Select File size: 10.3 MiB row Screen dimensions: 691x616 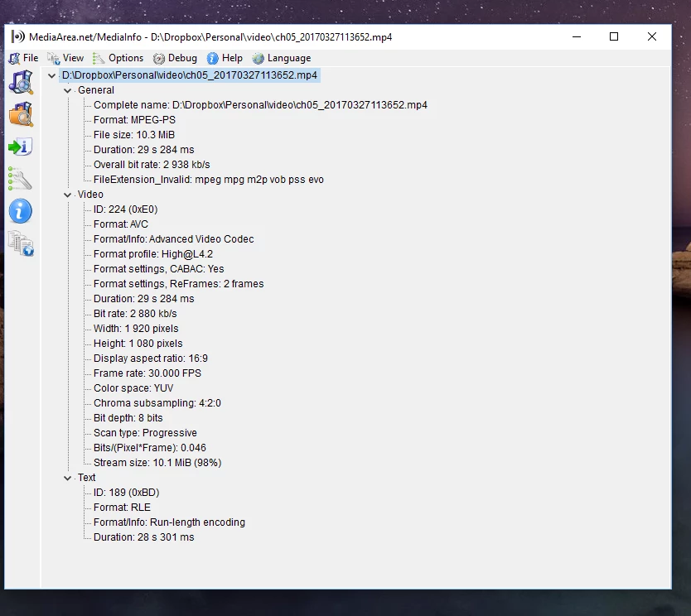point(134,135)
